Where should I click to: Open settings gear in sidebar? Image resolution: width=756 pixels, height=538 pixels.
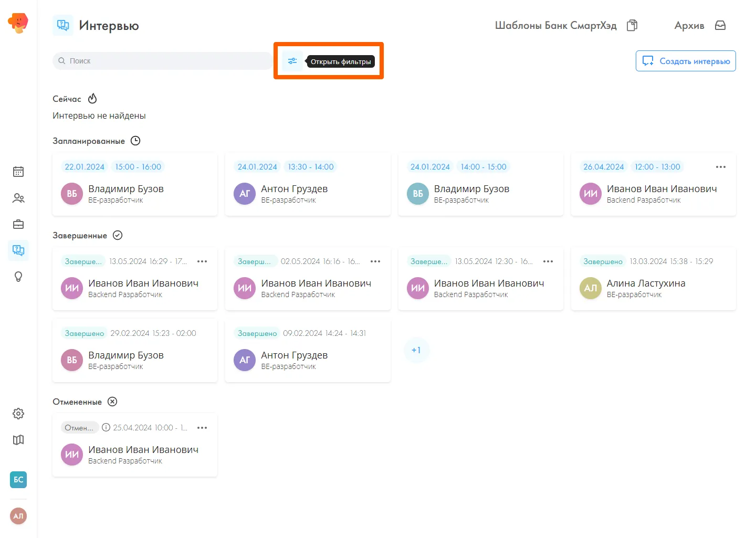point(18,414)
